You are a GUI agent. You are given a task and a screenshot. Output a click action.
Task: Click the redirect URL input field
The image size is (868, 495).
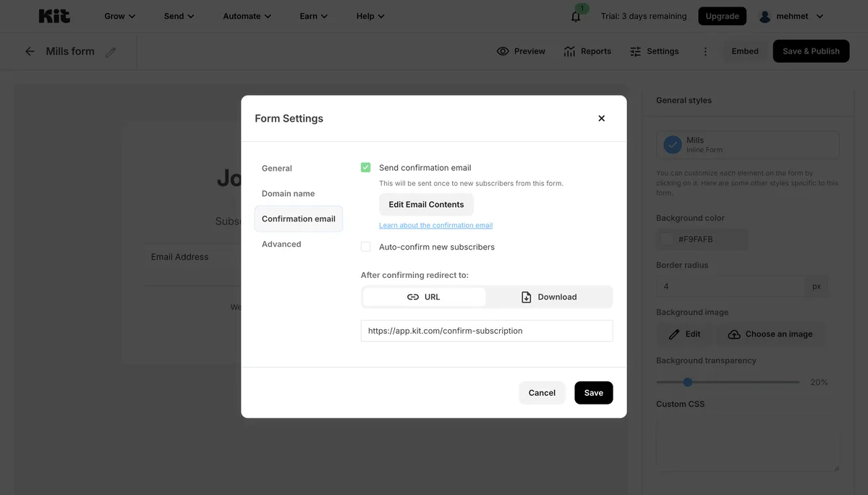coord(487,331)
